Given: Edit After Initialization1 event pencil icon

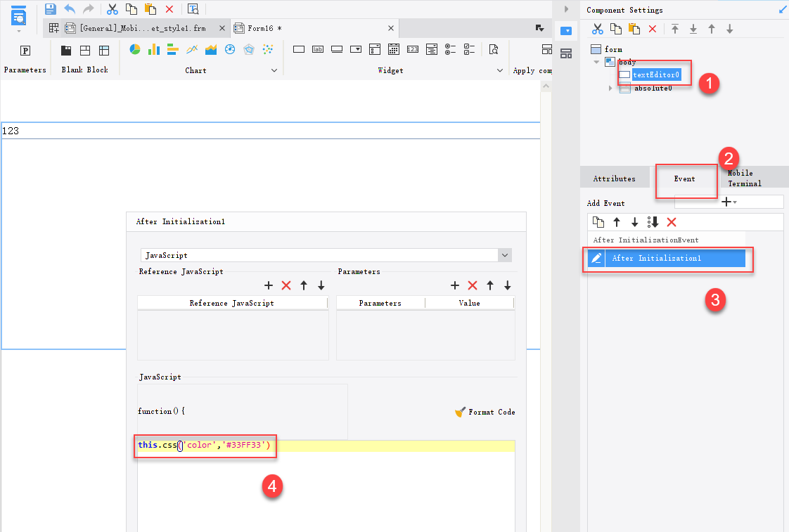Looking at the screenshot, I should click(596, 258).
